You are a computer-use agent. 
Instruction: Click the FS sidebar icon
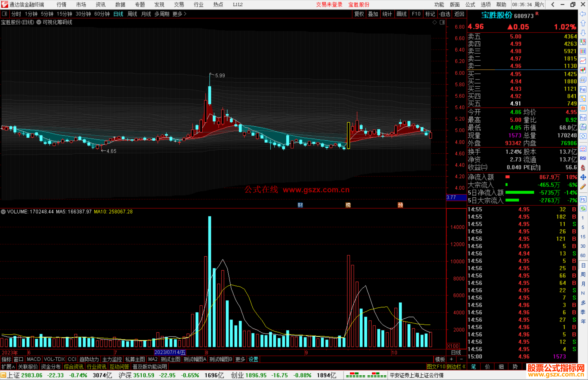point(583,199)
